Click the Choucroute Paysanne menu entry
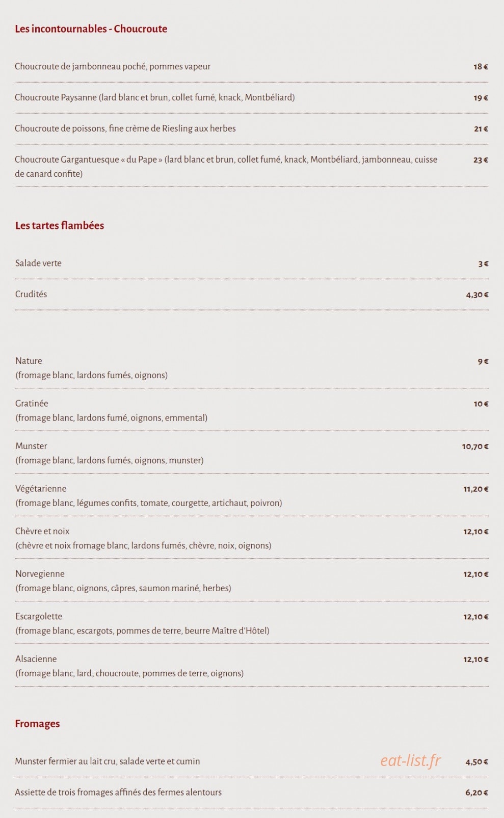The width and height of the screenshot is (504, 818). (x=251, y=98)
